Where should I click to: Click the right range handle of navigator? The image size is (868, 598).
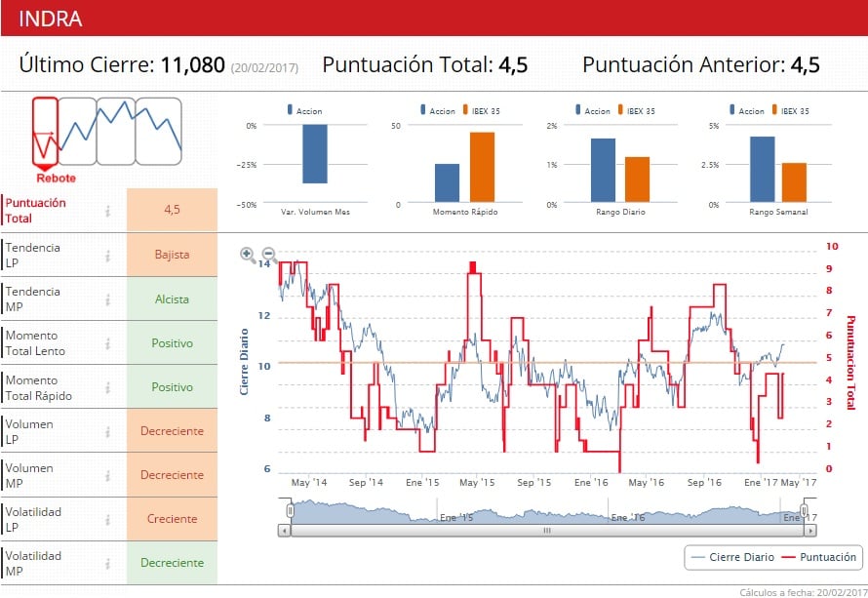coord(805,510)
